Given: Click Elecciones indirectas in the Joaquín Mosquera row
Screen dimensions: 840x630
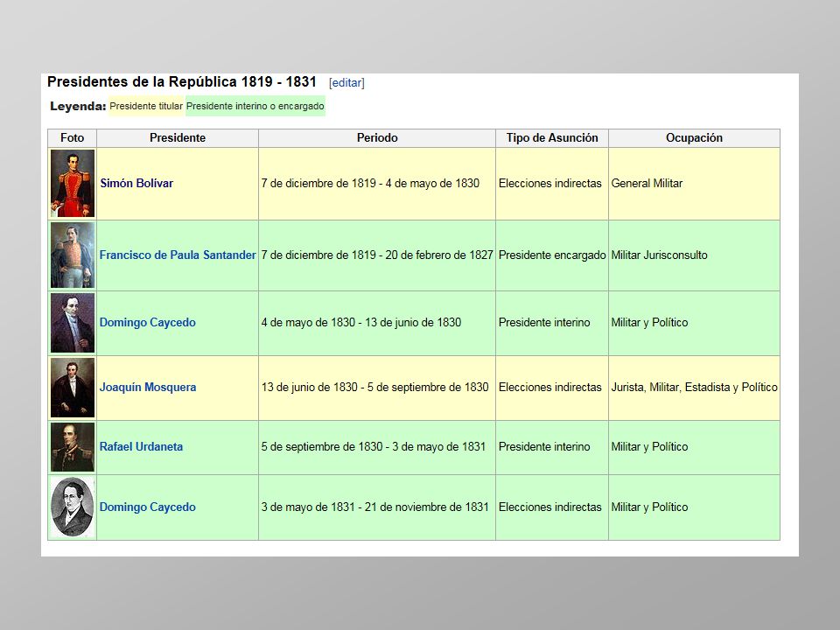Looking at the screenshot, I should click(550, 388).
